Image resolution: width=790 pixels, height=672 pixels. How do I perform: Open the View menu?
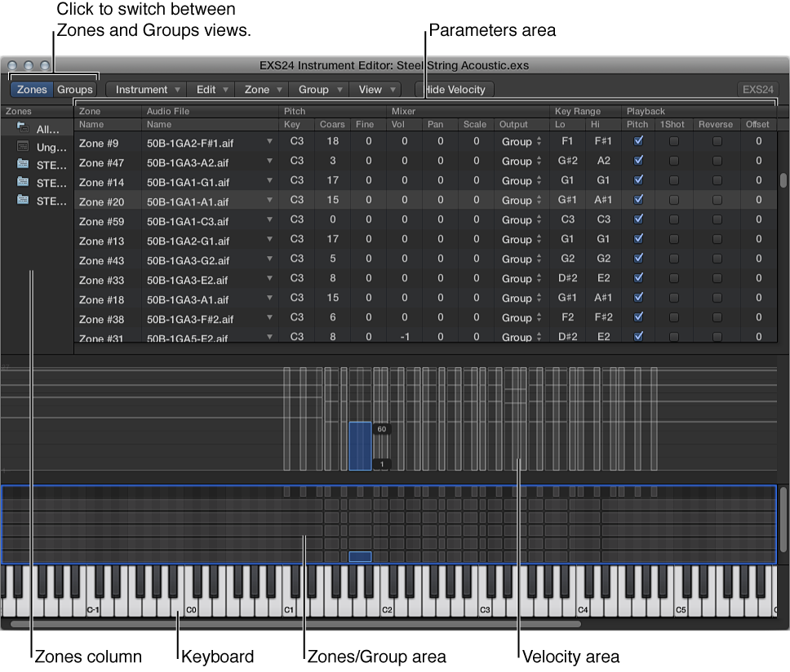coord(375,89)
